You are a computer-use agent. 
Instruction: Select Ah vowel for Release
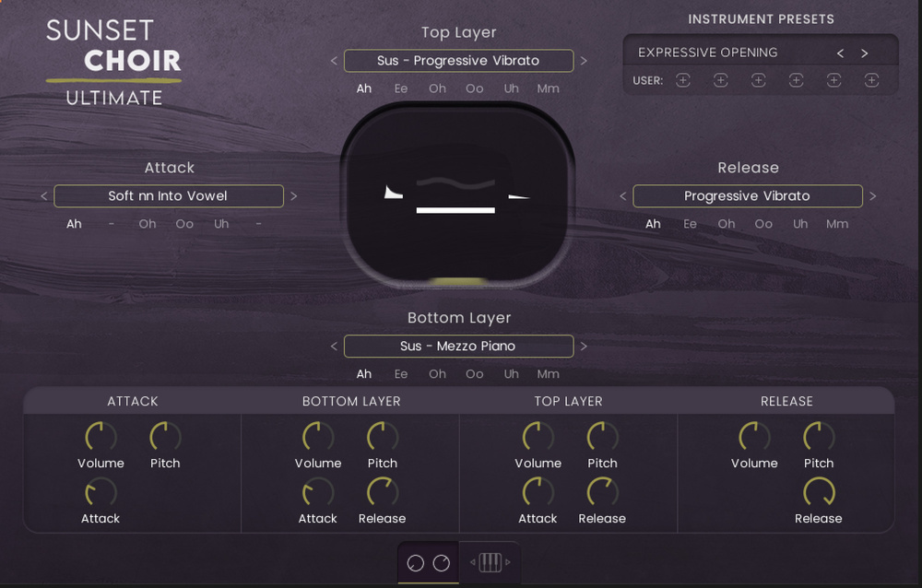(654, 224)
